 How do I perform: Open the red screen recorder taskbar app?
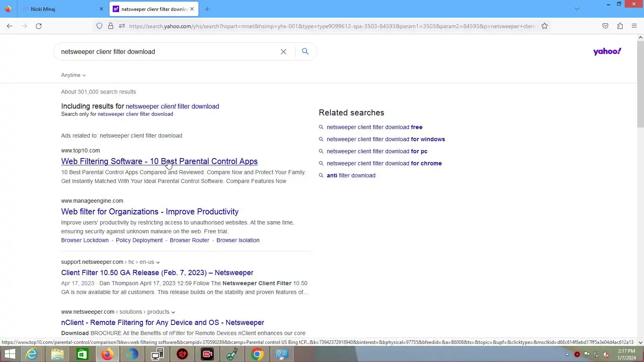(207, 354)
